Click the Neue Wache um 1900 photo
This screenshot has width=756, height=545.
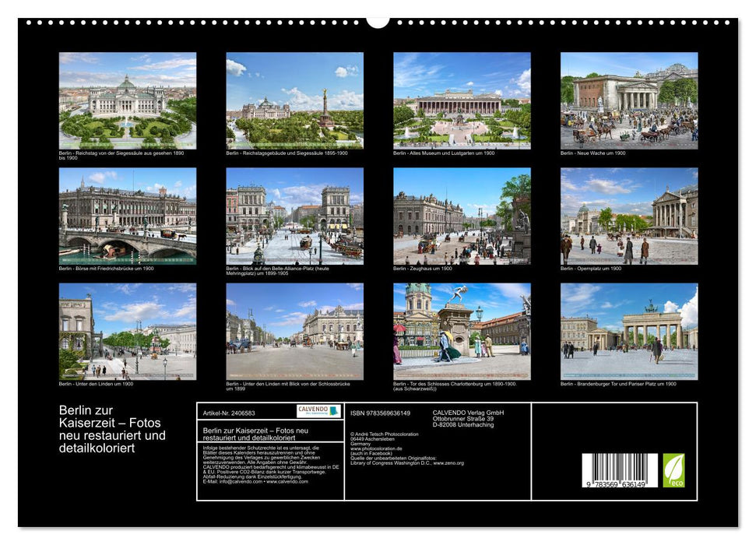click(x=629, y=100)
